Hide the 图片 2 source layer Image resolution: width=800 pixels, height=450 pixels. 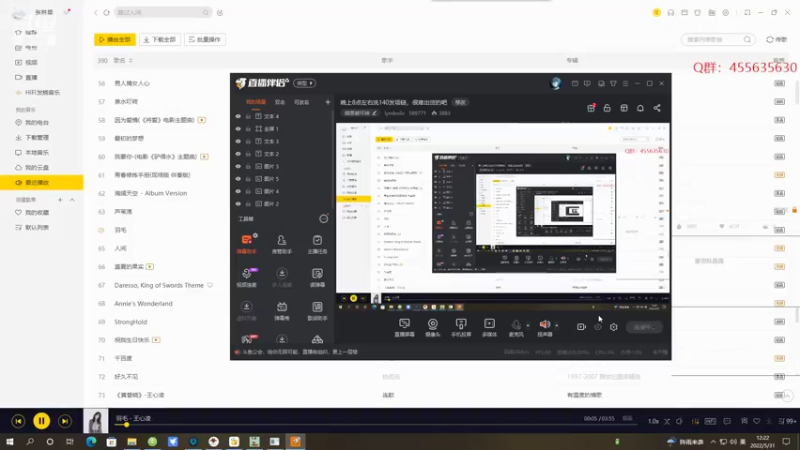pos(238,204)
